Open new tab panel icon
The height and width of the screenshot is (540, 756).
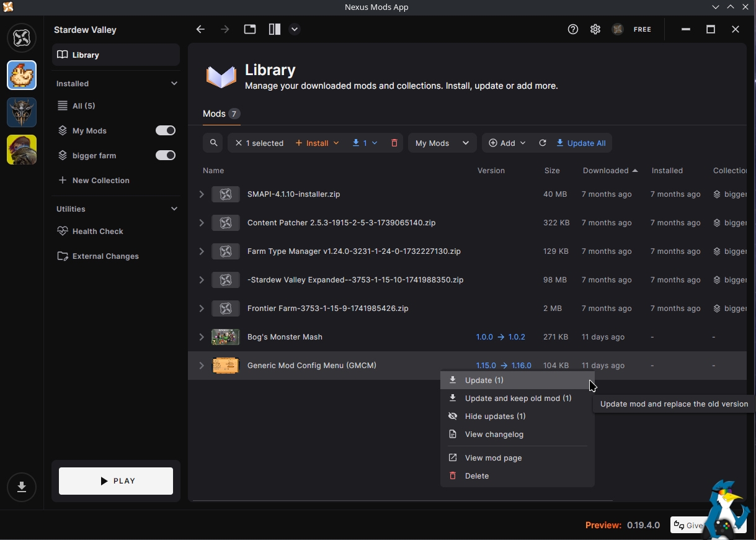click(x=250, y=29)
